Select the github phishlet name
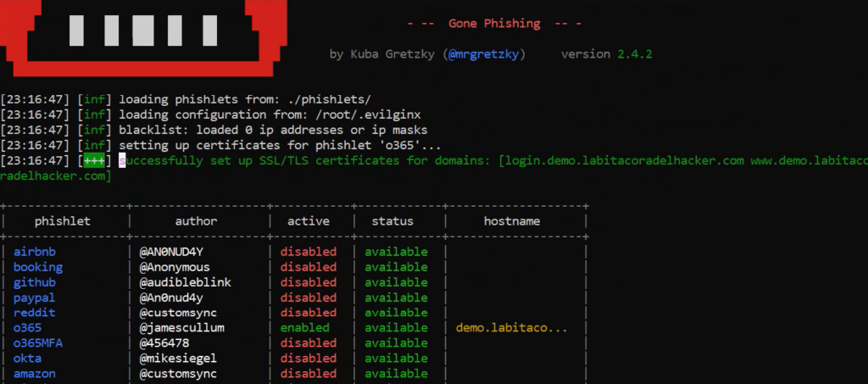This screenshot has height=384, width=868. (34, 282)
